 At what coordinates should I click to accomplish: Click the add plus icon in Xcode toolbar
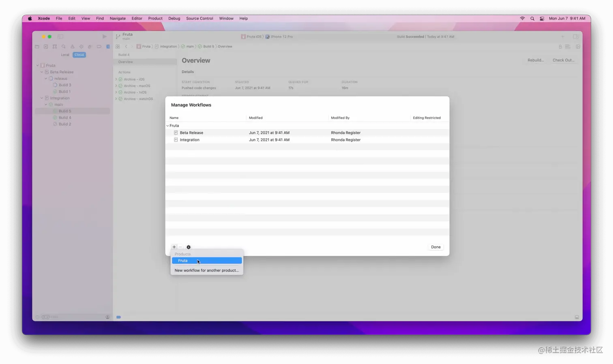coord(562,36)
